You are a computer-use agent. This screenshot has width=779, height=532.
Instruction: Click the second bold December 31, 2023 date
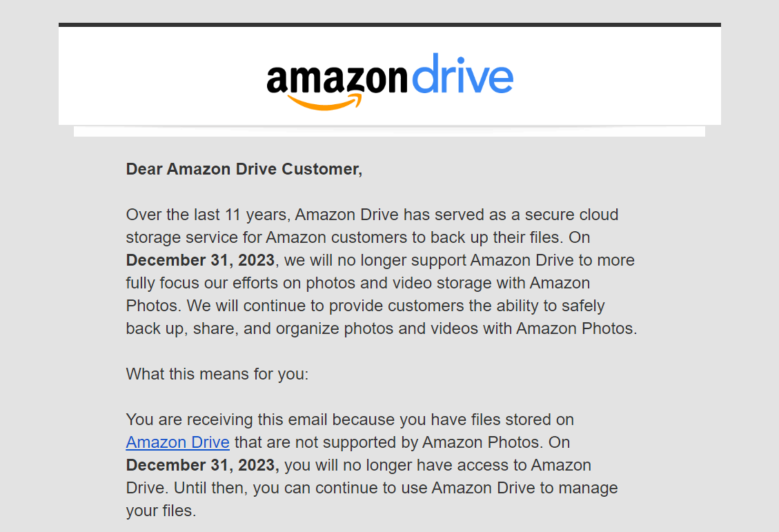click(203, 465)
